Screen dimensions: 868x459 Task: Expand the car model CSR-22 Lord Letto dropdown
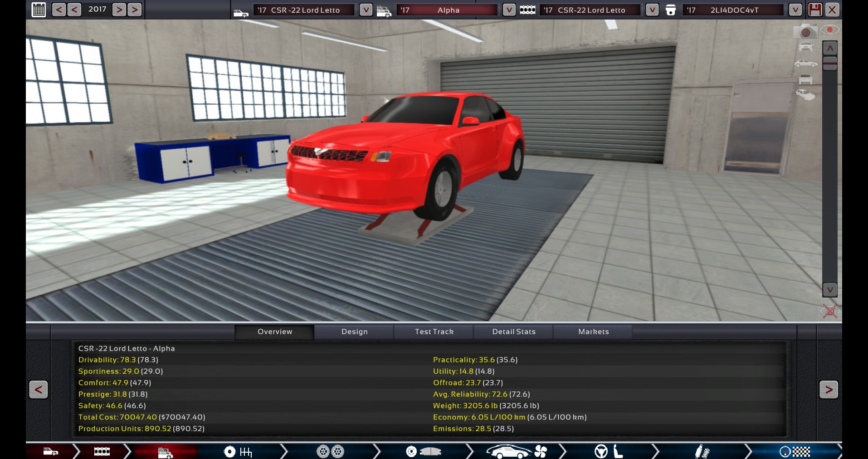[x=366, y=10]
